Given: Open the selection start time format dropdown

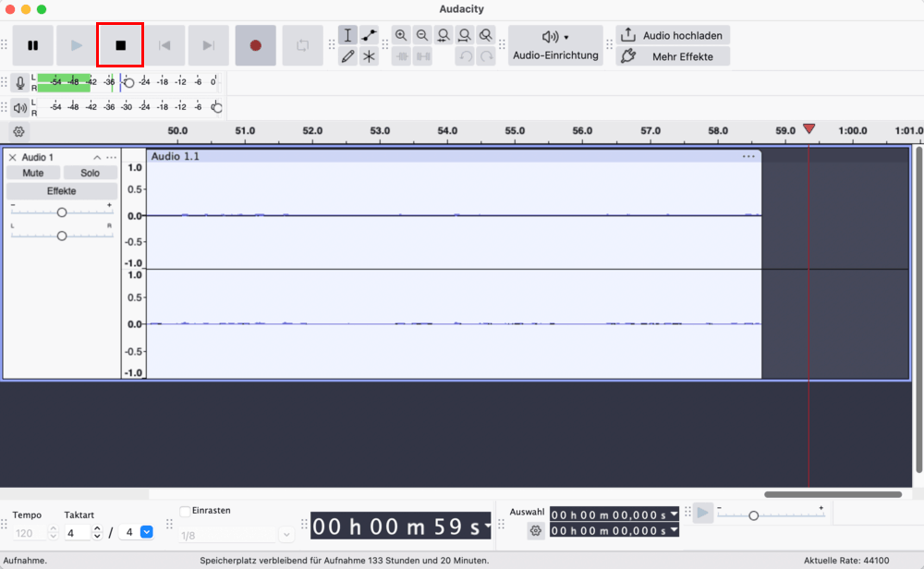Looking at the screenshot, I should click(x=675, y=515).
